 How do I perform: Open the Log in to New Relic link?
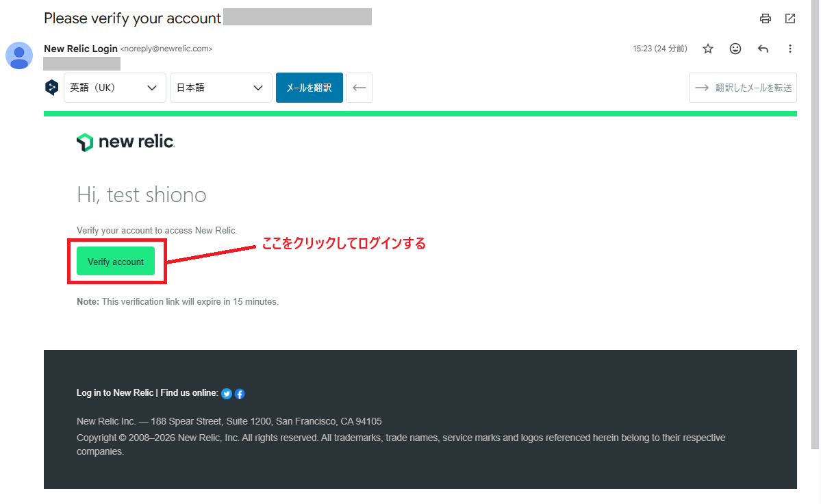click(x=114, y=392)
